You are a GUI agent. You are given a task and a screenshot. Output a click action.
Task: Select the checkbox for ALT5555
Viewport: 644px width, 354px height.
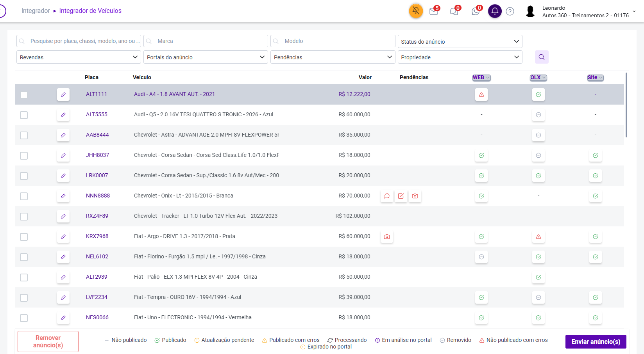tap(24, 115)
